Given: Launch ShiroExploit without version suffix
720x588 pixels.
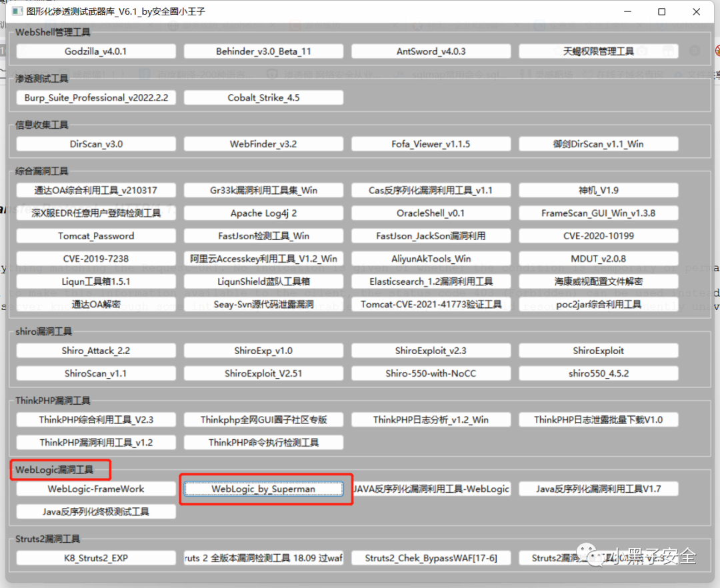Looking at the screenshot, I should click(599, 351).
